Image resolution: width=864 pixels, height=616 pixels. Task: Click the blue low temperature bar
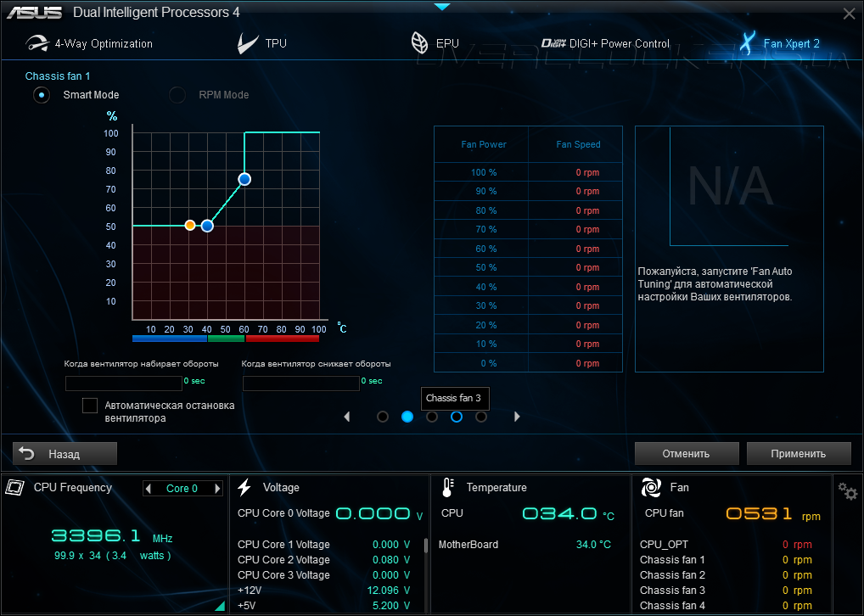(169, 339)
